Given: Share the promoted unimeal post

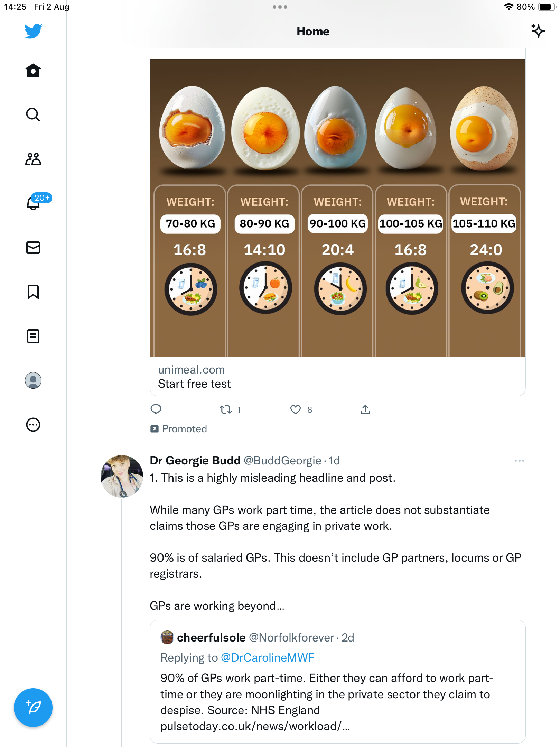Looking at the screenshot, I should (x=365, y=409).
